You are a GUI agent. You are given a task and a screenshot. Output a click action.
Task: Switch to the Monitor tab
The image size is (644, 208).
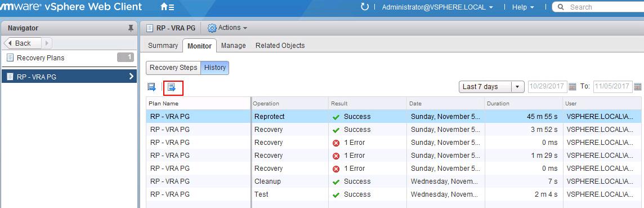(x=199, y=46)
